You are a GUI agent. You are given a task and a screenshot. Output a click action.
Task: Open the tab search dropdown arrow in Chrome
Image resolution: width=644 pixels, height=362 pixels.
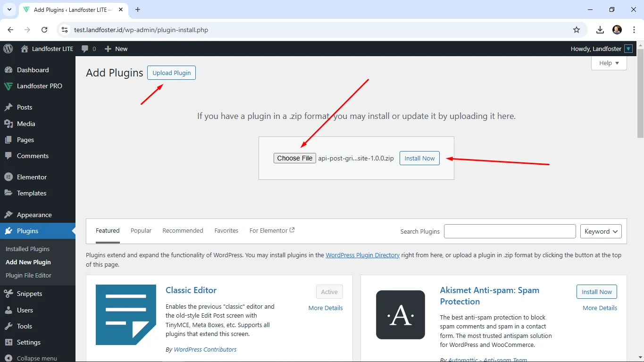pos(9,9)
